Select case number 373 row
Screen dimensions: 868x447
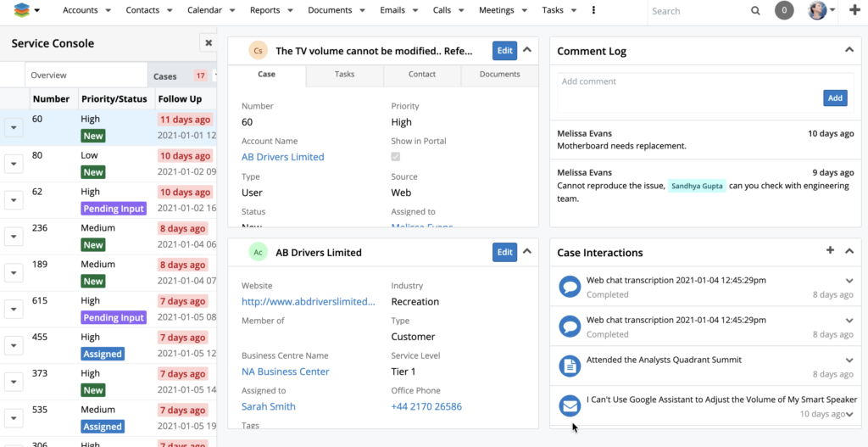pyautogui.click(x=108, y=382)
